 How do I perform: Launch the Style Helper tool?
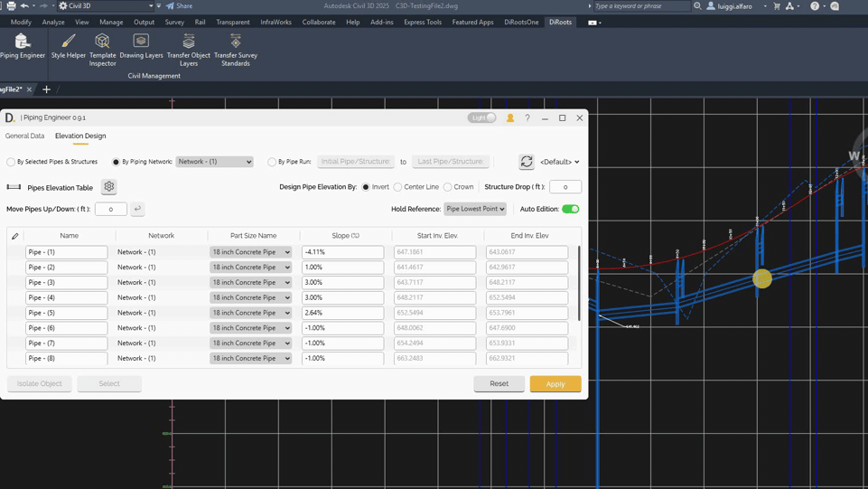[x=69, y=45]
